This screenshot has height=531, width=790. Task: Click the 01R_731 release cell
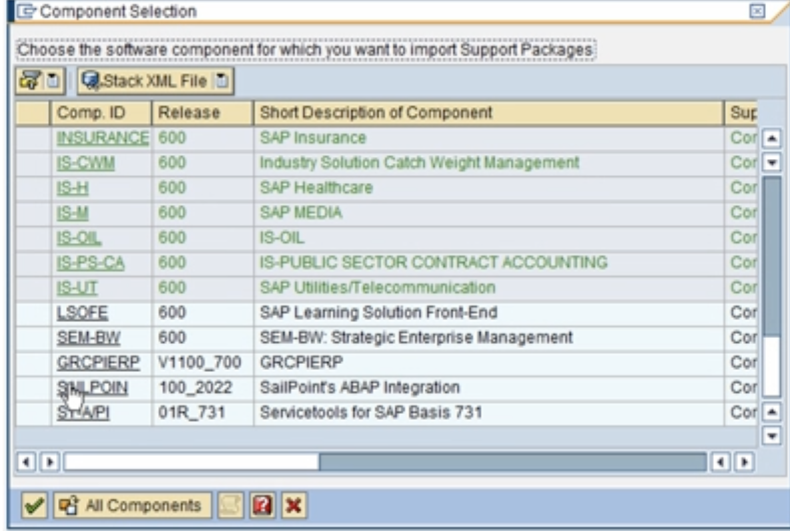[203, 413]
